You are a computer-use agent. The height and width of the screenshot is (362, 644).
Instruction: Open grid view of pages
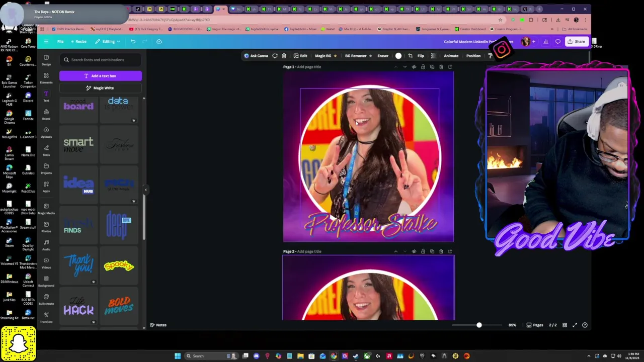click(x=565, y=325)
